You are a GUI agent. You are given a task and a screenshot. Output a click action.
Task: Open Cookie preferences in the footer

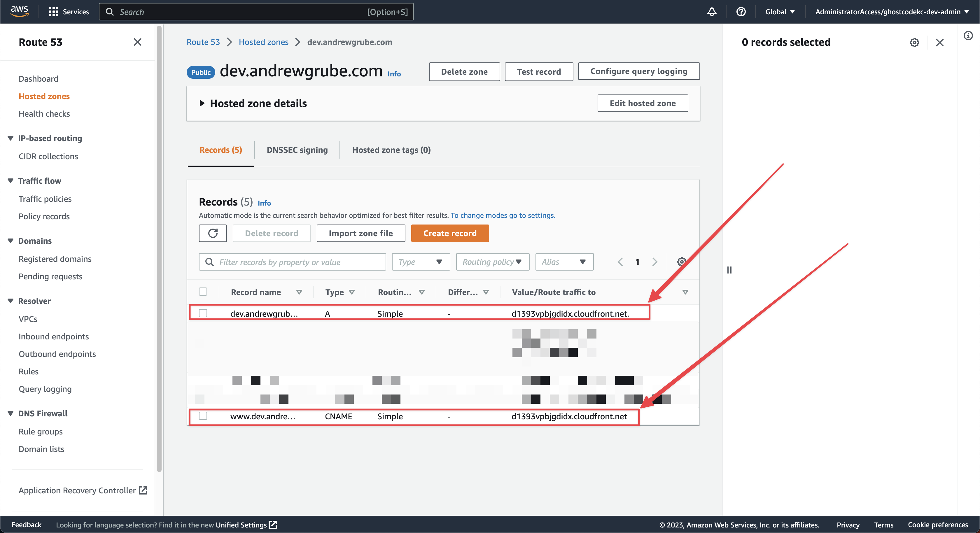(938, 525)
